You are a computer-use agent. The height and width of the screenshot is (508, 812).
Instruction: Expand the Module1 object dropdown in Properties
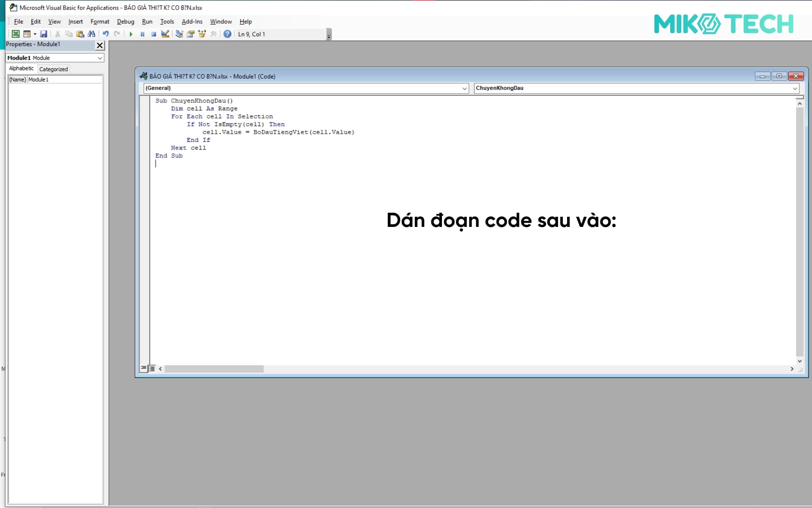tap(100, 58)
